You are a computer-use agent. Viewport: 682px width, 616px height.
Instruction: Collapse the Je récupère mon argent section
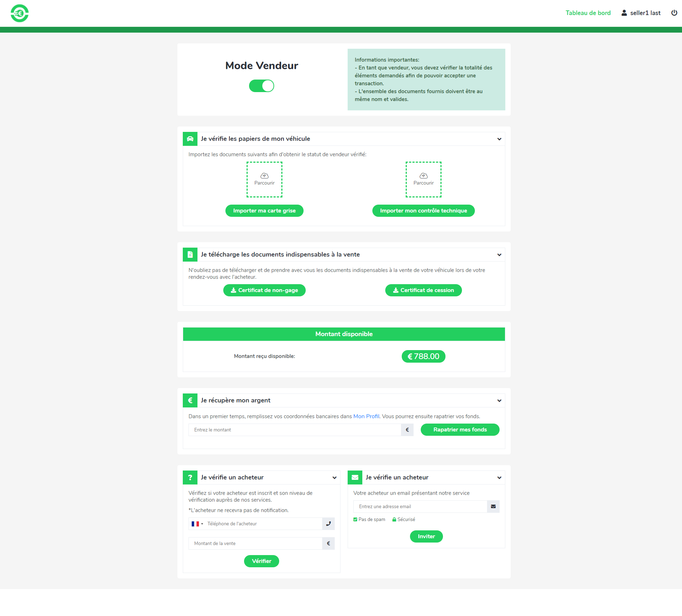coord(499,401)
